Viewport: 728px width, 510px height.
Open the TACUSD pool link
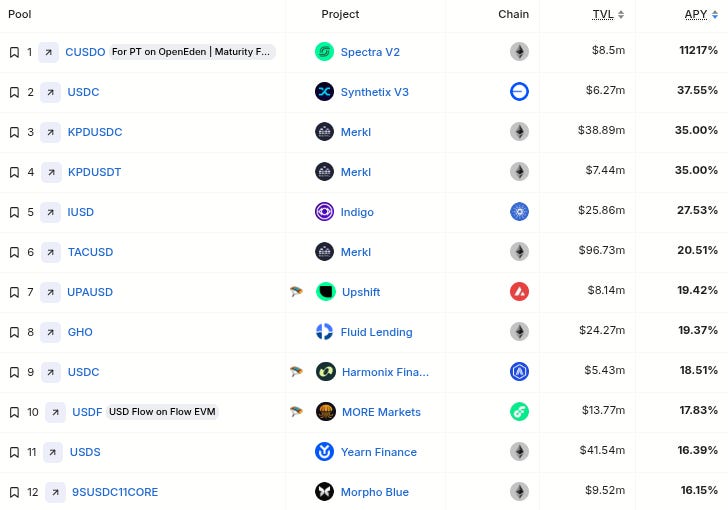point(91,252)
